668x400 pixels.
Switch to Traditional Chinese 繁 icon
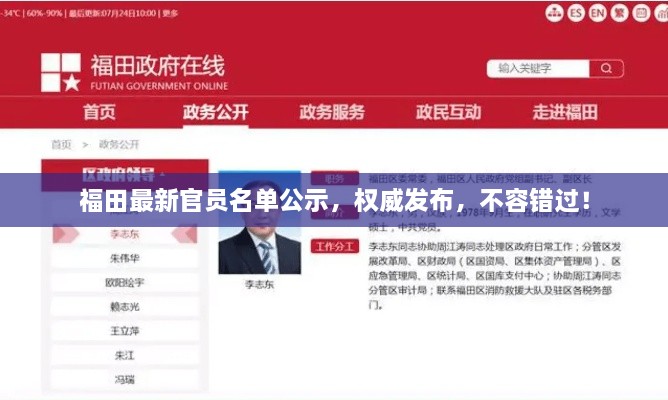[619, 13]
